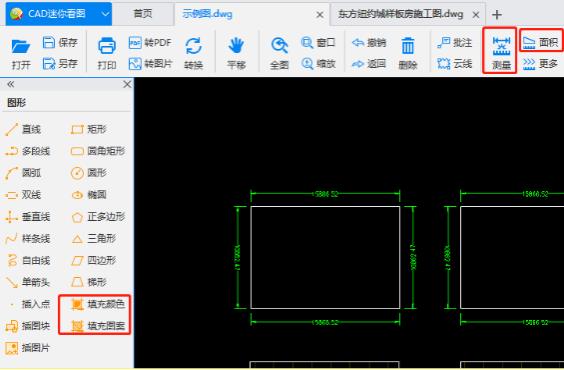
Task: Export drawing using 转图片
Action: click(x=150, y=64)
